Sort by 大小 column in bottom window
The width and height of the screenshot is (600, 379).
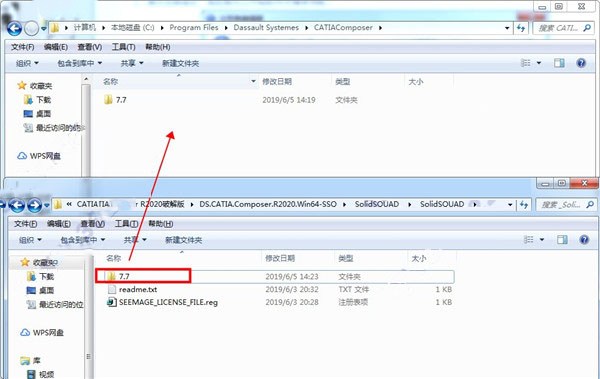coord(419,258)
